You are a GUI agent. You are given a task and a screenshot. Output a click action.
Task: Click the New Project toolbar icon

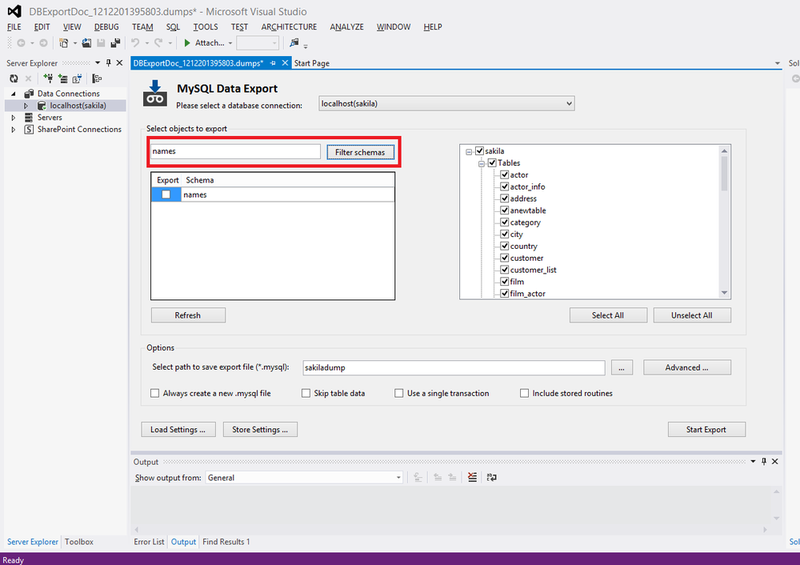pyautogui.click(x=64, y=43)
